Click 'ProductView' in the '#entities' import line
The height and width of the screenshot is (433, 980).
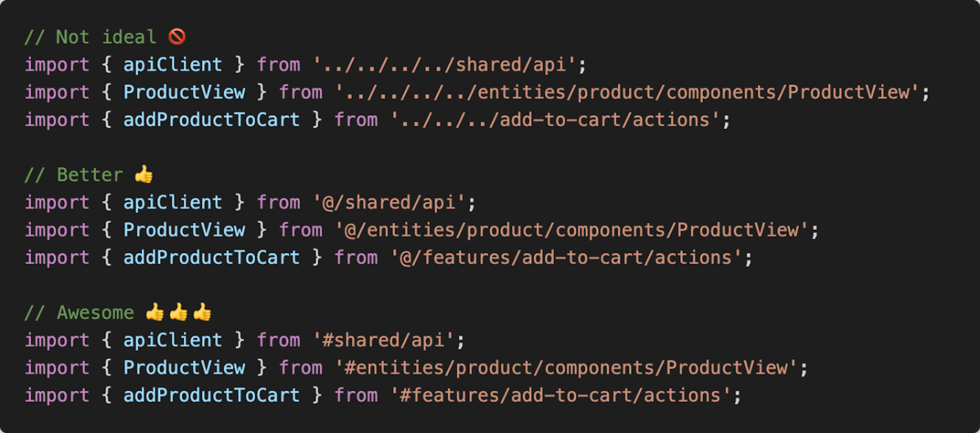pyautogui.click(x=184, y=368)
